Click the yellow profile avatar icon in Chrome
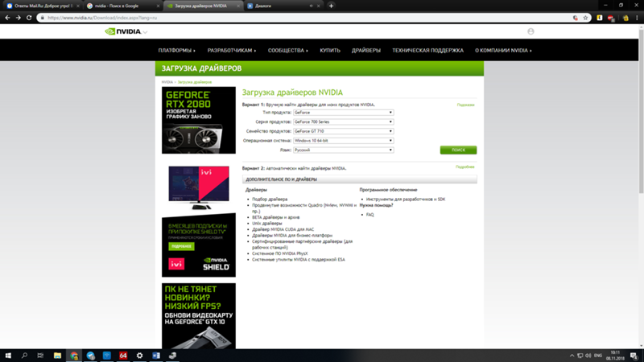Screen dimensions: 644x362 625,18
